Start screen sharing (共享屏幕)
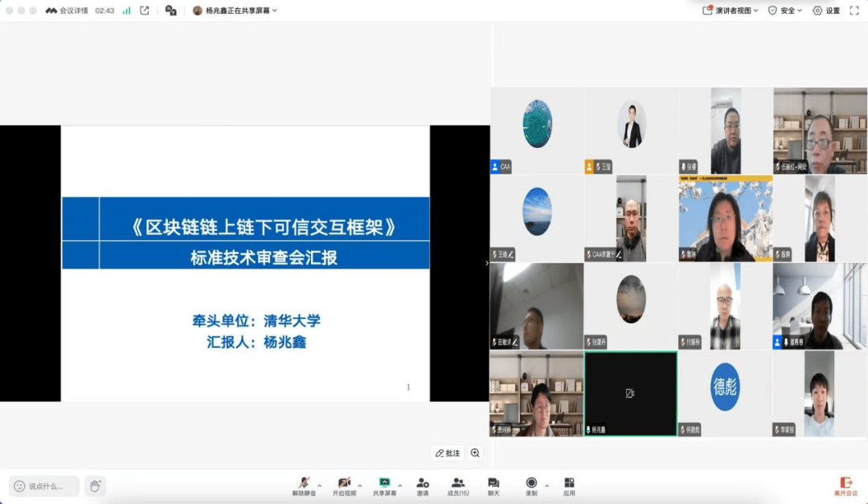This screenshot has height=504, width=868. point(384,486)
